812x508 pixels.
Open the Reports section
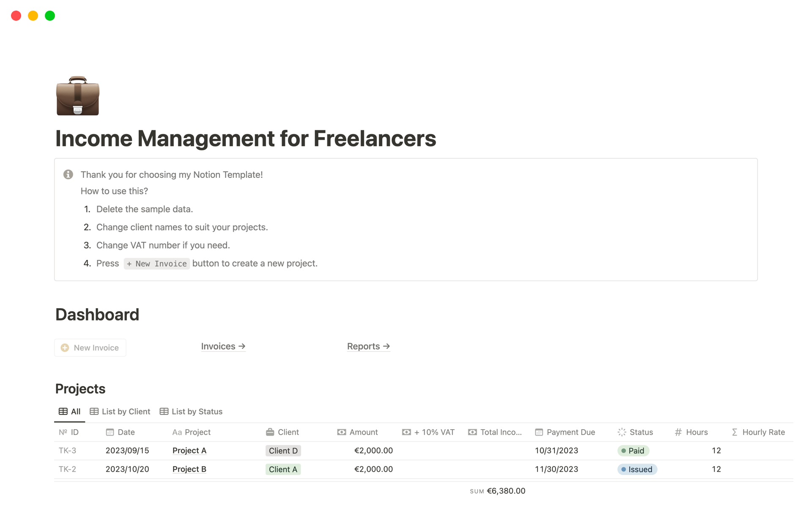point(368,346)
